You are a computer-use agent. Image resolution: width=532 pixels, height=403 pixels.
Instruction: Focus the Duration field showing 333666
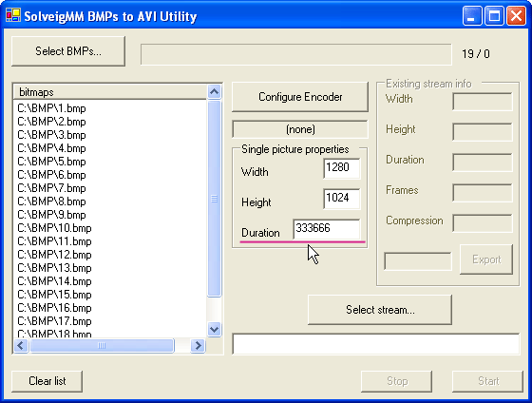(327, 229)
